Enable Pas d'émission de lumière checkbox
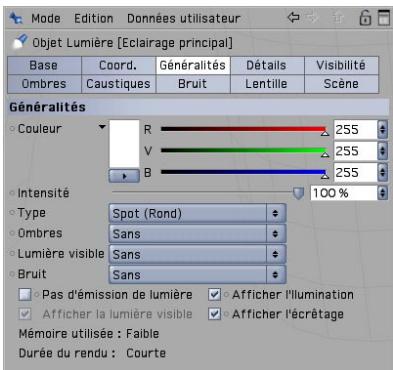This screenshot has width=393, height=370. [25, 295]
